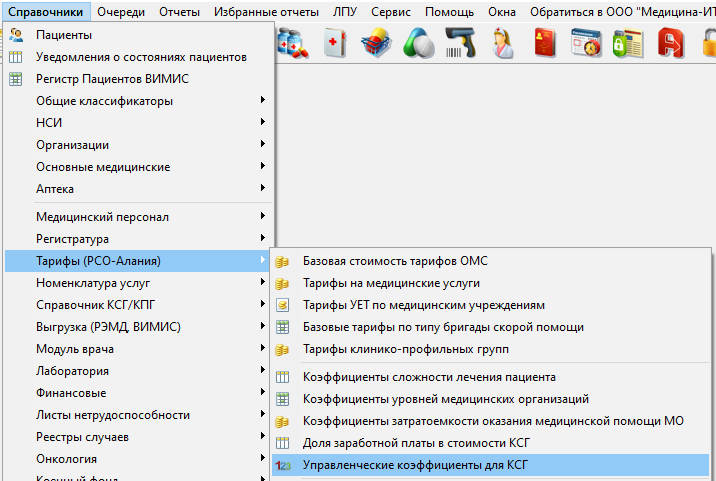
Task: Open Регистр Пациентов ВИМИС entry
Action: [x=112, y=79]
